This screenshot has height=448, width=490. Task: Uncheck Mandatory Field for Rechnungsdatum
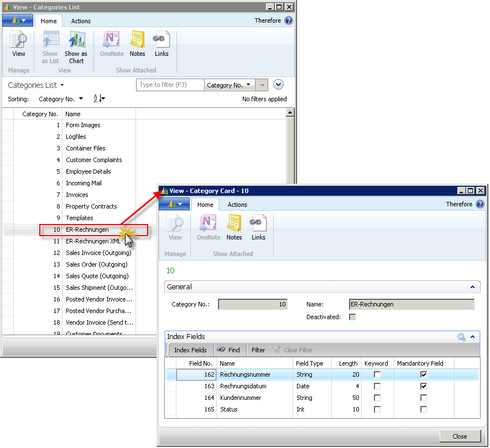pyautogui.click(x=424, y=387)
